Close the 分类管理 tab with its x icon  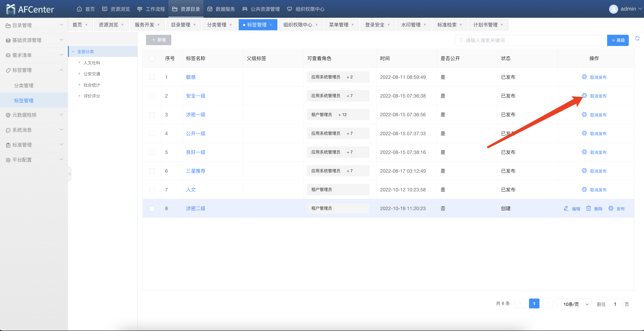pyautogui.click(x=231, y=25)
